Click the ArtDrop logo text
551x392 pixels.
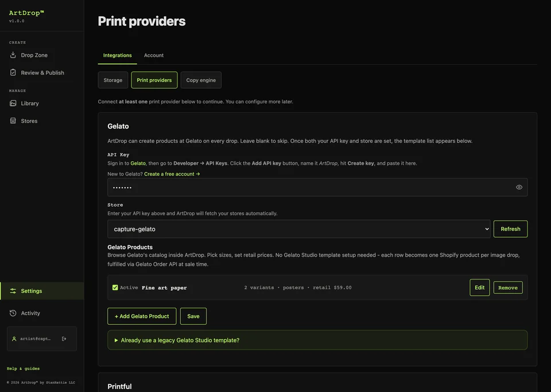click(x=26, y=13)
